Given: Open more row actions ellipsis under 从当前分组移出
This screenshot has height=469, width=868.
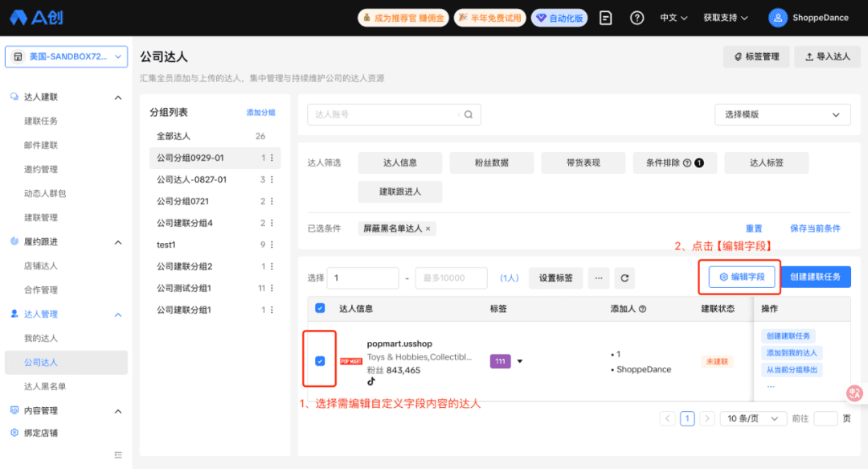Looking at the screenshot, I should point(771,386).
